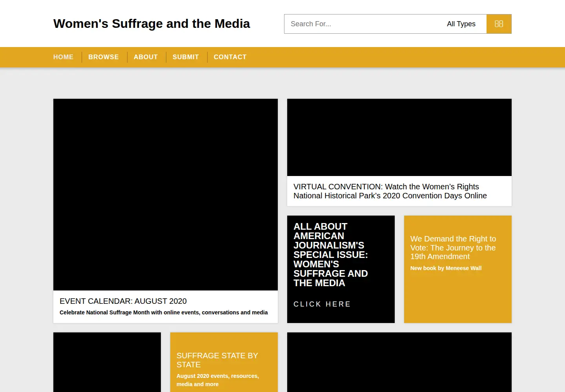Click the Women's Suffrage and the Media site title

(151, 24)
